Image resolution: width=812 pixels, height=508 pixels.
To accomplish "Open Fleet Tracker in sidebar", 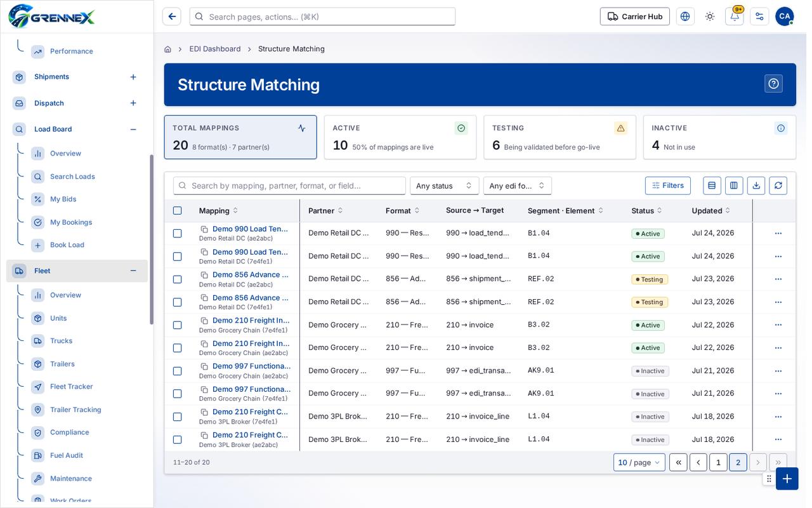I will click(71, 387).
